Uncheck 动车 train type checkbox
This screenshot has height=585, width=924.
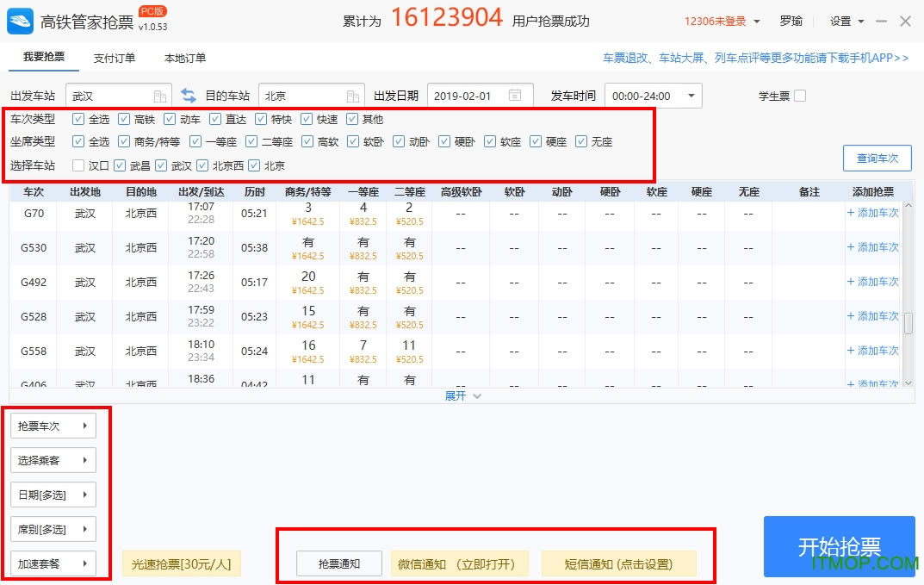click(x=170, y=119)
